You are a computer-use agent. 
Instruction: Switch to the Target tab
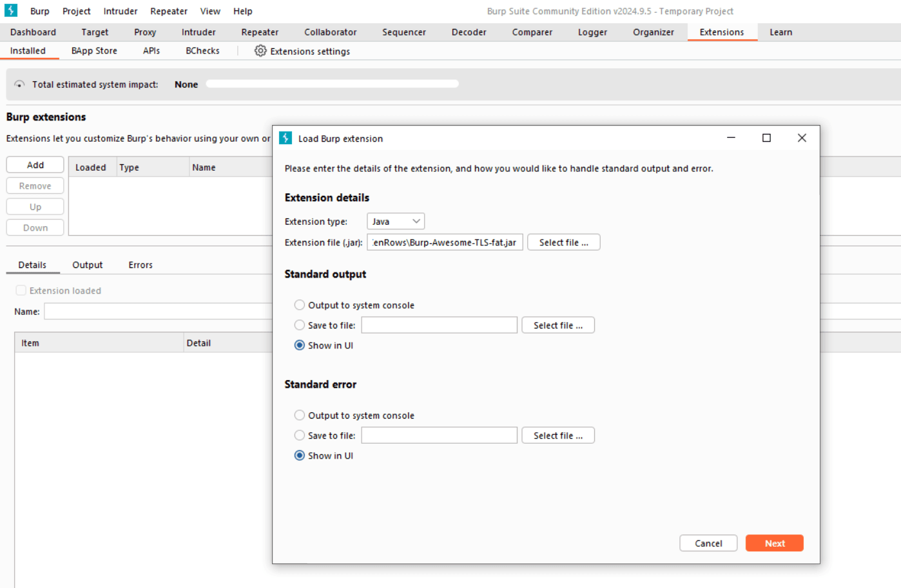[x=95, y=32]
